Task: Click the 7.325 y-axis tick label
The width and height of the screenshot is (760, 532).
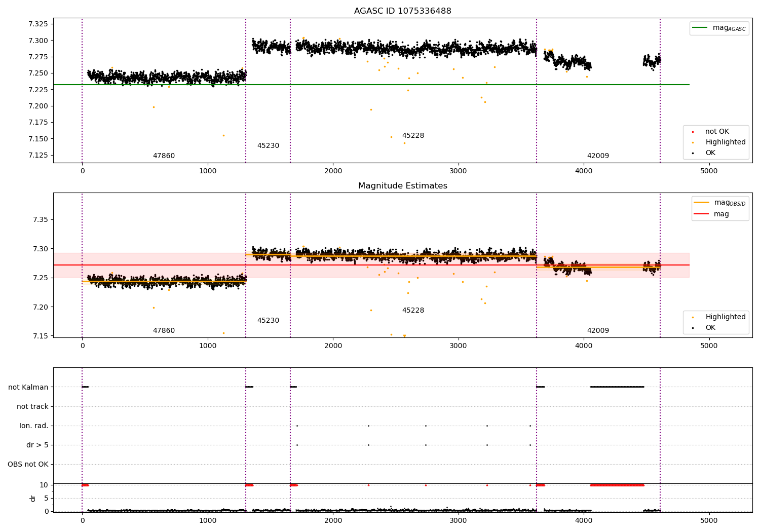Action: coord(38,24)
